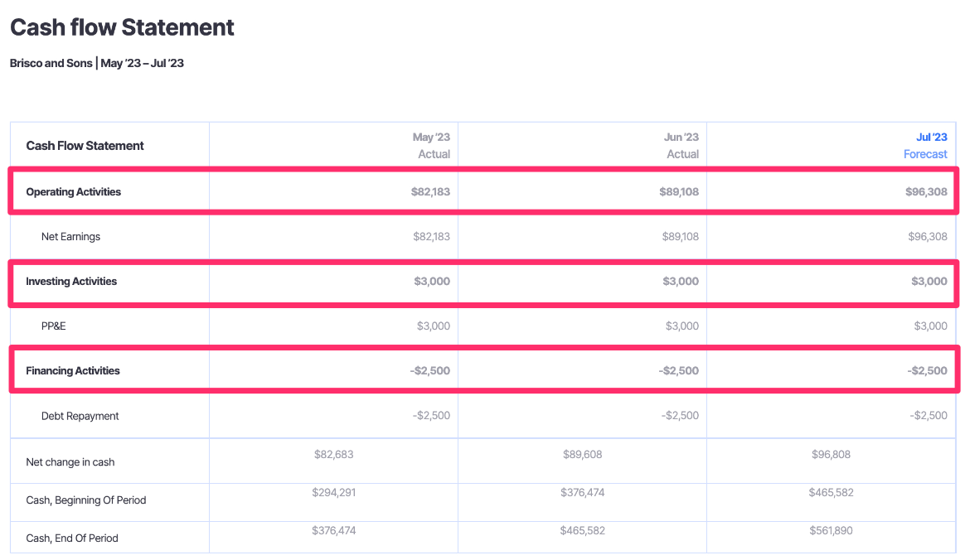Click the $465,582 June end of period value
Screen dimensions: 965x560
point(582,530)
